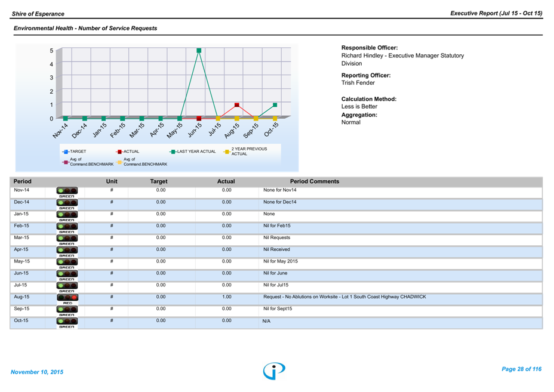Click the page number in the footer
The width and height of the screenshot is (554, 392).
tap(521, 370)
